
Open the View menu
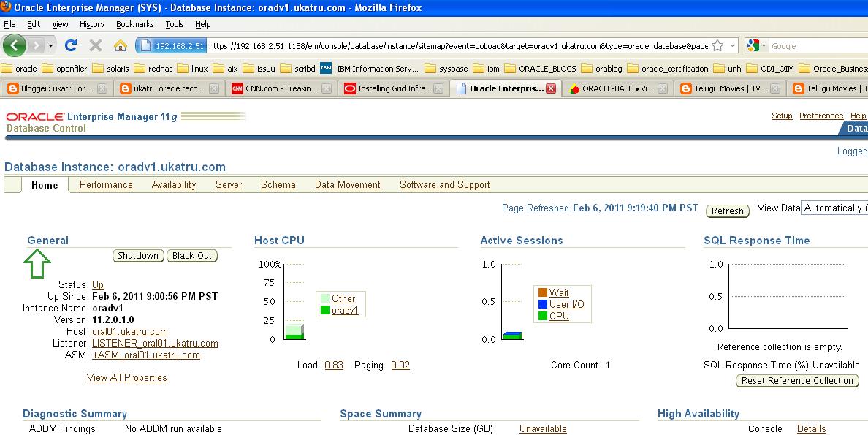point(60,24)
